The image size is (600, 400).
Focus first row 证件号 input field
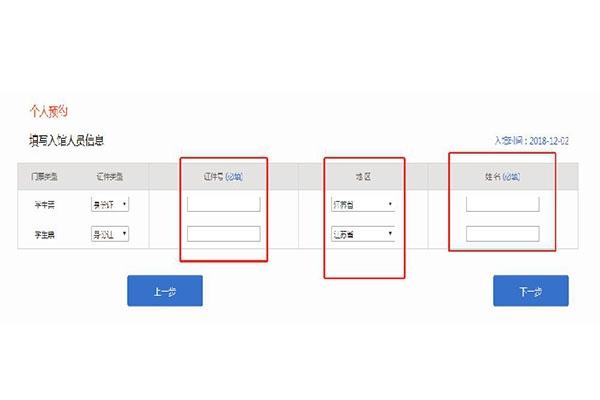click(x=223, y=204)
